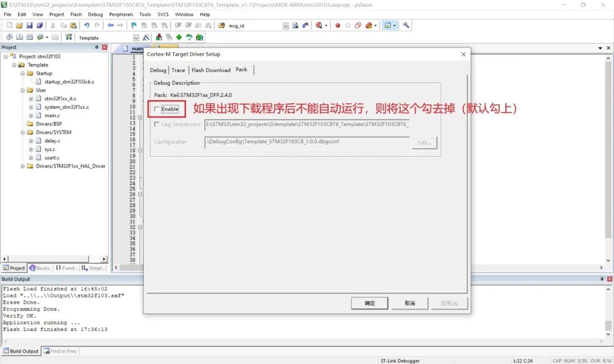Click the Open file folder icon
Viewport: 614px width, 364px height.
point(19,26)
